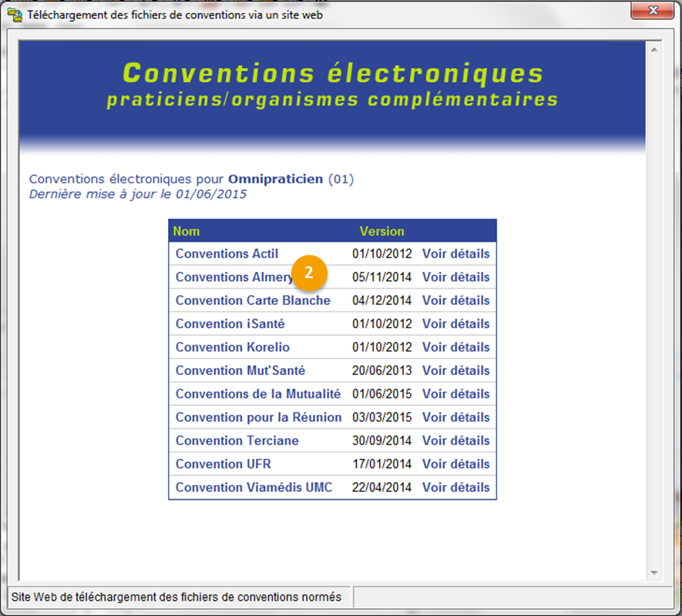Image resolution: width=682 pixels, height=616 pixels.
Task: Select the 01/06/2015 Mutualité version date
Action: (x=382, y=394)
